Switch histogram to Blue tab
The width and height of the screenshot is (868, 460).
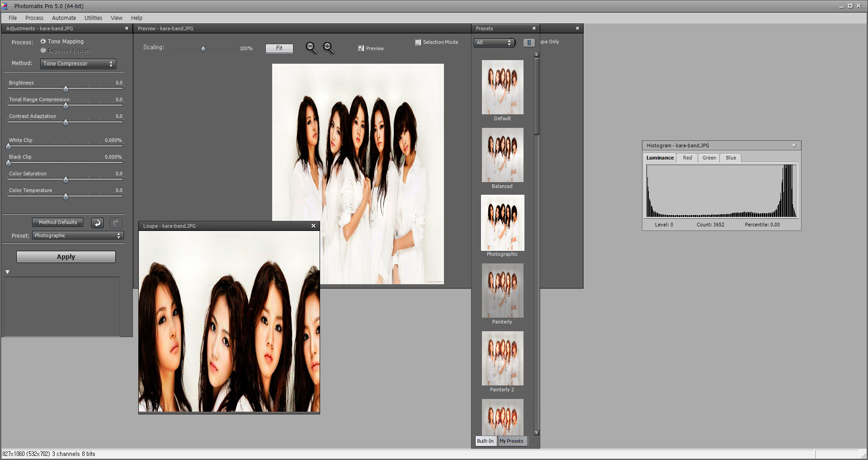[x=731, y=158]
